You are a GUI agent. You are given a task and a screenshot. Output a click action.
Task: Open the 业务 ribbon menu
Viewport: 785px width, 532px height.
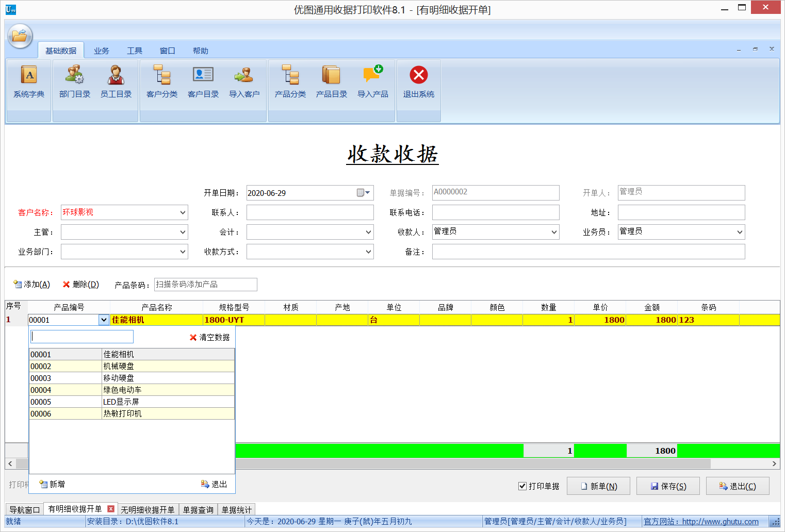(101, 50)
